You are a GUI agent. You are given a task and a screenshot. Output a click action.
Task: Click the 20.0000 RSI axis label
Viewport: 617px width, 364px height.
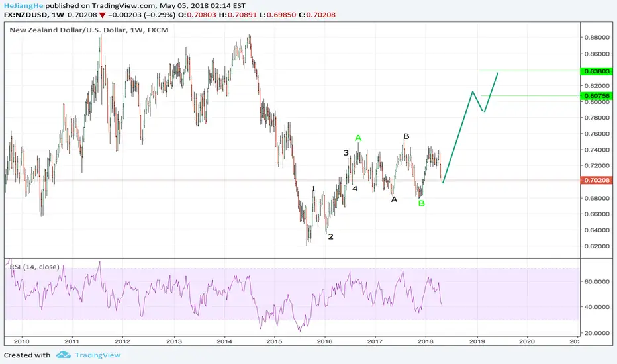(x=597, y=333)
